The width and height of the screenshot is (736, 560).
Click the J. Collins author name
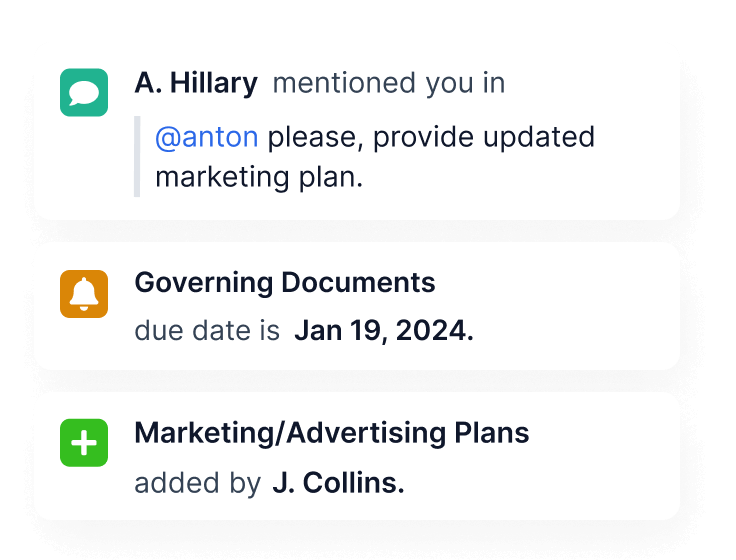[338, 483]
